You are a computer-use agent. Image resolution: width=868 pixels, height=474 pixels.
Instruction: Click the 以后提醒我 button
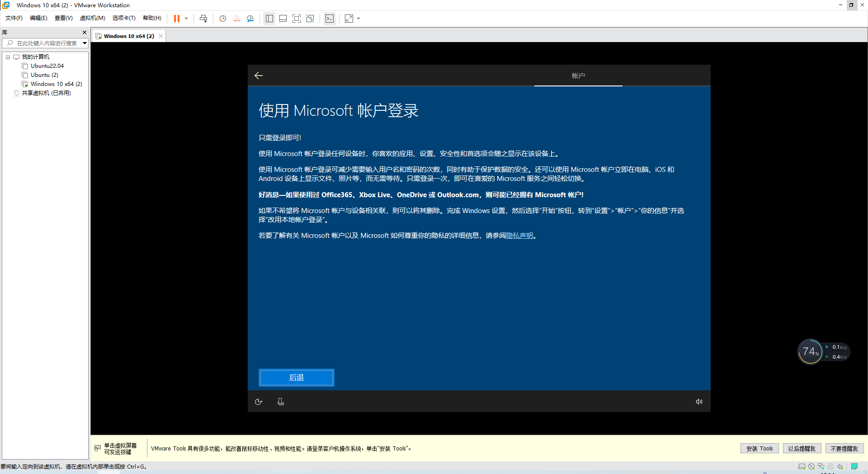pos(802,449)
